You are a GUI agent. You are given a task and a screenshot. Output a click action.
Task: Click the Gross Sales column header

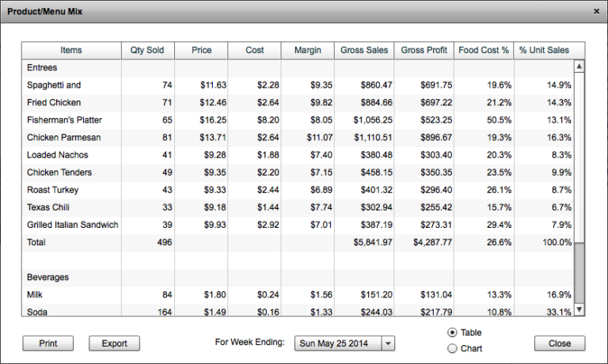pos(364,51)
